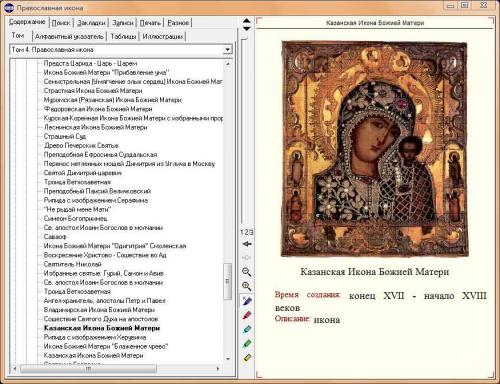Click the 123 page number icon
The width and height of the screenshot is (500, 384).
247,232
